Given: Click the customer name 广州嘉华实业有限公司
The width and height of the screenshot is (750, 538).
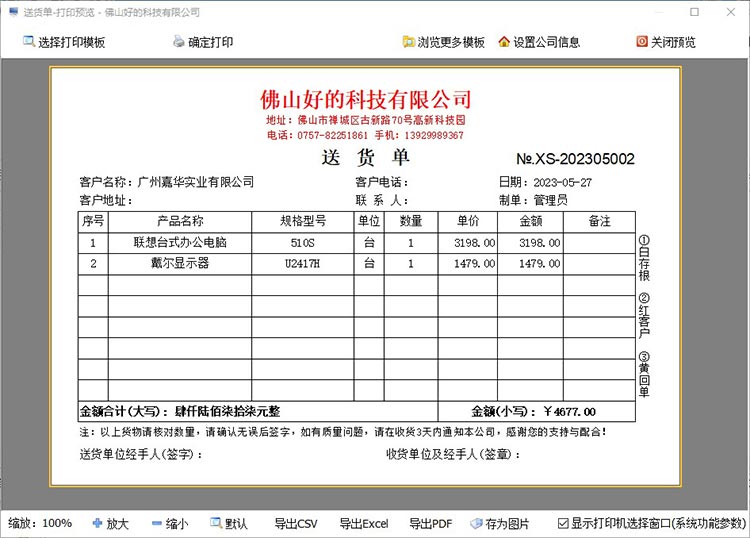Looking at the screenshot, I should 196,182.
